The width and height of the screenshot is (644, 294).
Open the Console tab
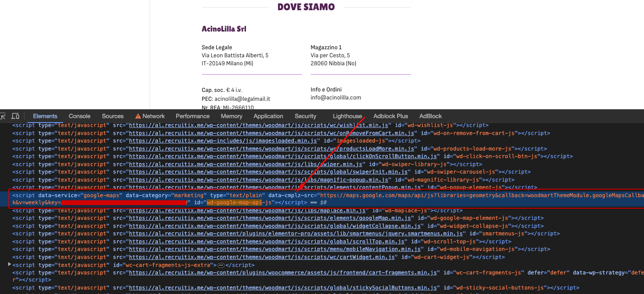click(80, 116)
